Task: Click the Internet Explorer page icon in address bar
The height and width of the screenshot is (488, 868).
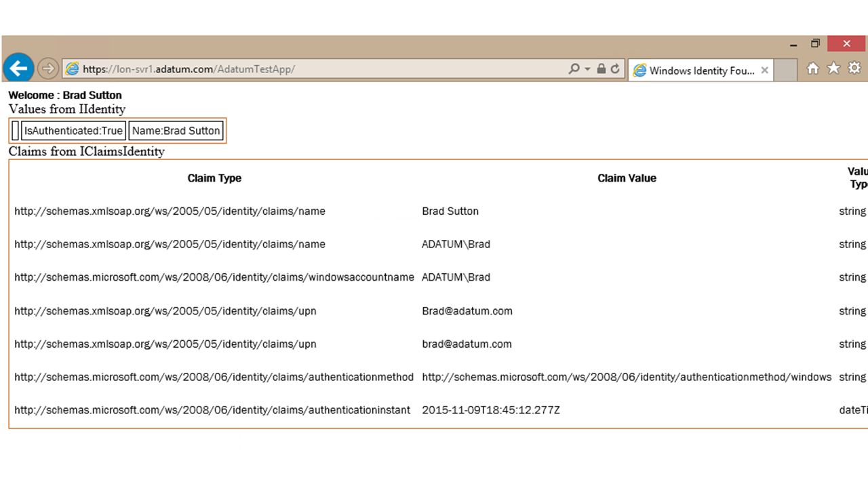Action: [72, 69]
